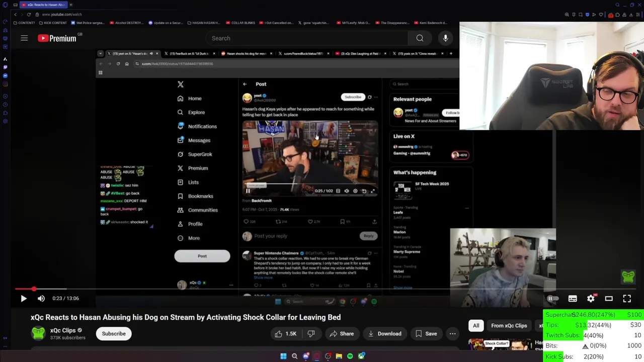Open more actions three-dot menu
The width and height of the screenshot is (644, 362).
452,333
